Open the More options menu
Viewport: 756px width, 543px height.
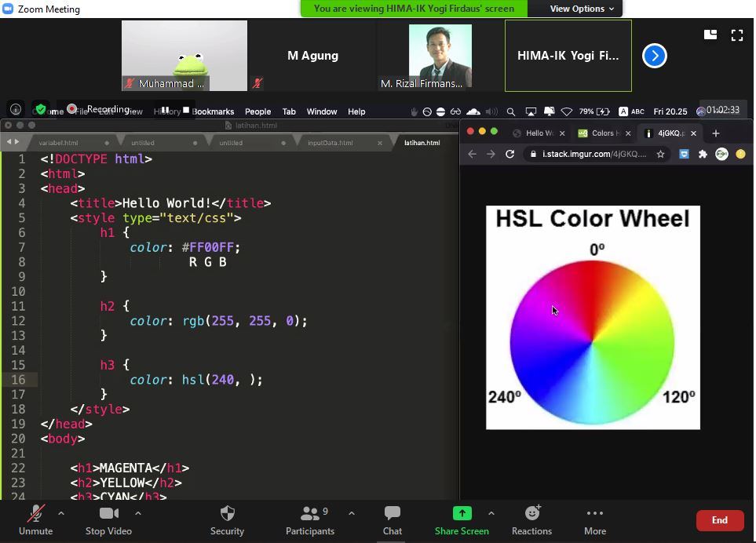[x=595, y=520]
